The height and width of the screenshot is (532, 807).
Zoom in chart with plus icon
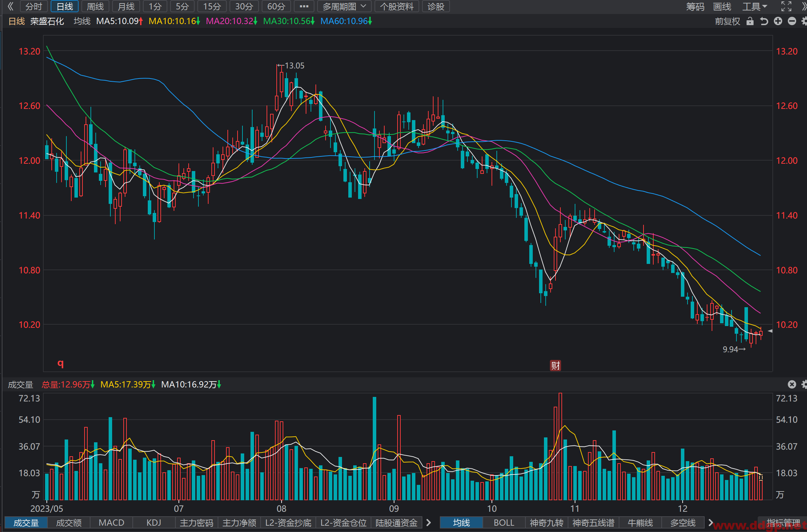[778, 21]
